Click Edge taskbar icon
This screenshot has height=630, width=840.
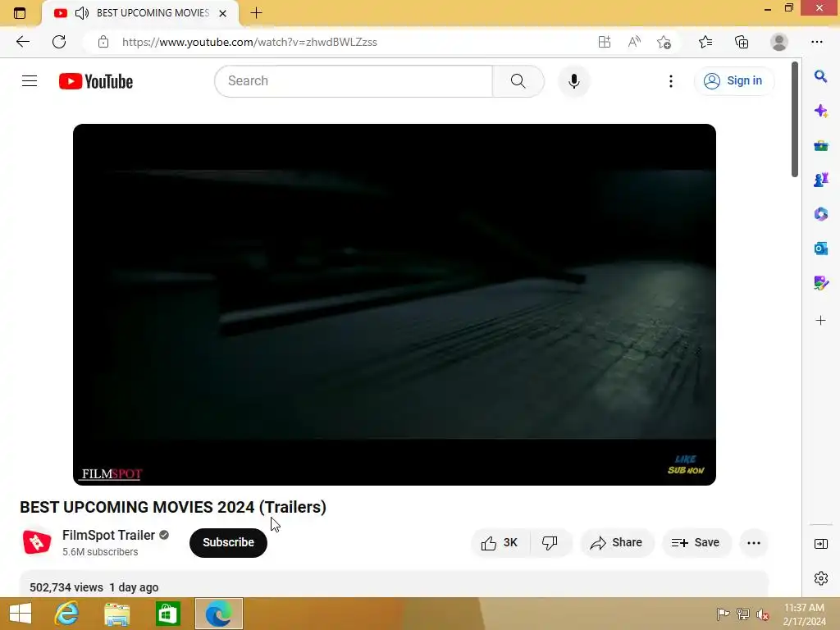coord(218,614)
